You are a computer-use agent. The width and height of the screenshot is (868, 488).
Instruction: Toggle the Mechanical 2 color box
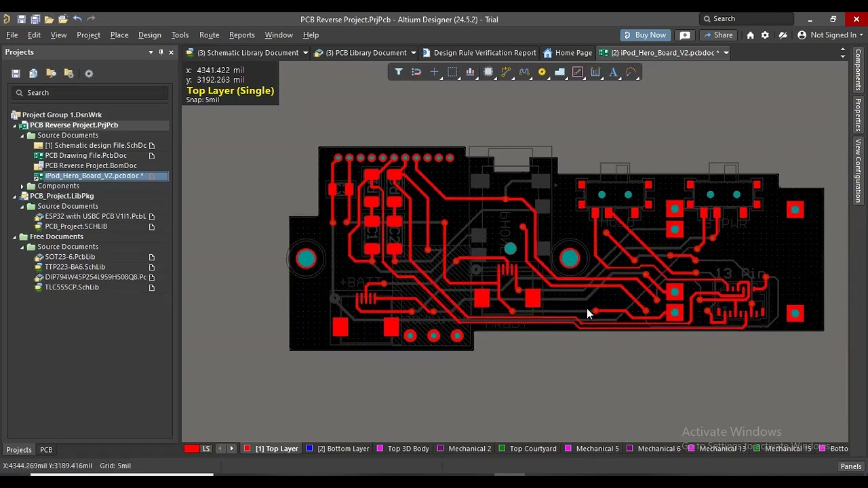point(441,449)
